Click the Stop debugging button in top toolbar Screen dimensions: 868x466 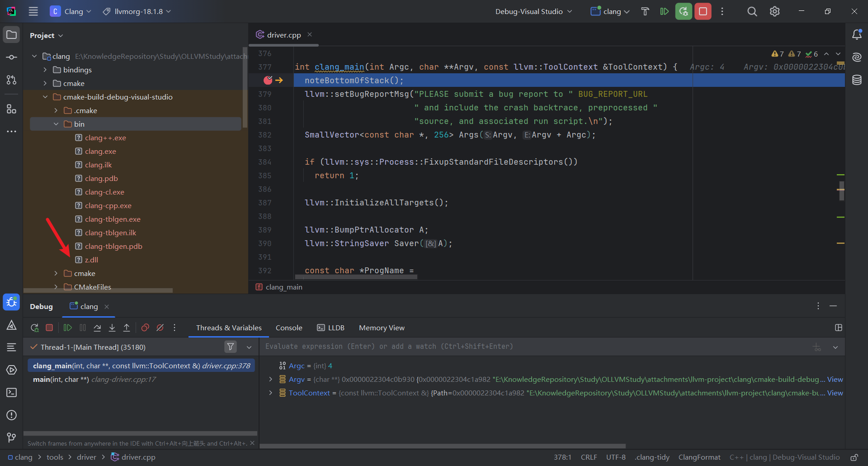click(703, 11)
